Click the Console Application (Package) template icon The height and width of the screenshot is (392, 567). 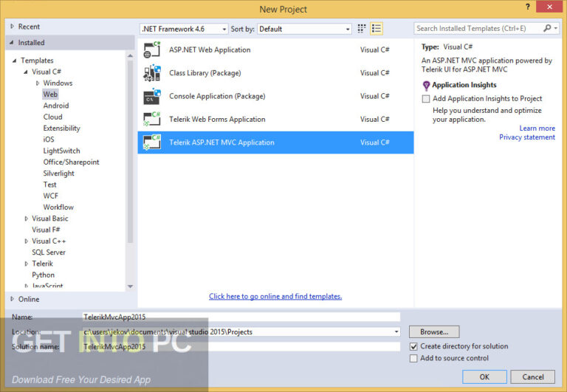tap(152, 96)
